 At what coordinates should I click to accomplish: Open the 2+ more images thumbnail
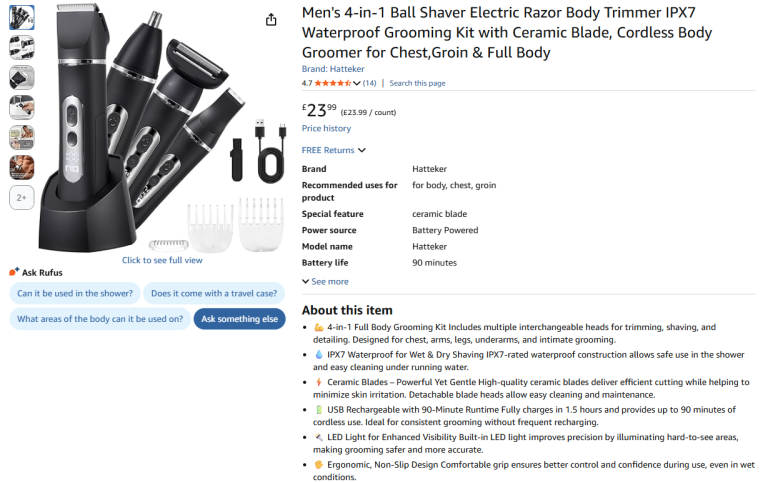coord(22,198)
